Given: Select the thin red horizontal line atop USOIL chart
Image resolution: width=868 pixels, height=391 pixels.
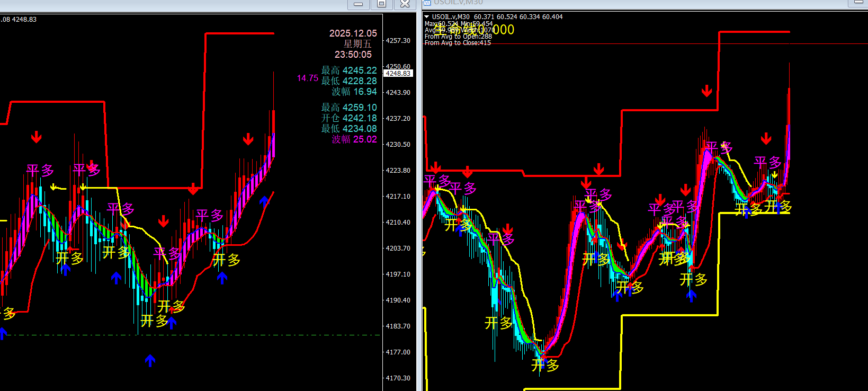Looking at the screenshot, I should [x=645, y=44].
